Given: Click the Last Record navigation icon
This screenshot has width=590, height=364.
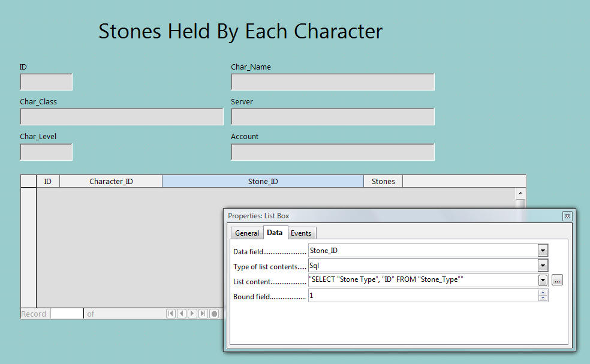Looking at the screenshot, I should click(x=203, y=314).
